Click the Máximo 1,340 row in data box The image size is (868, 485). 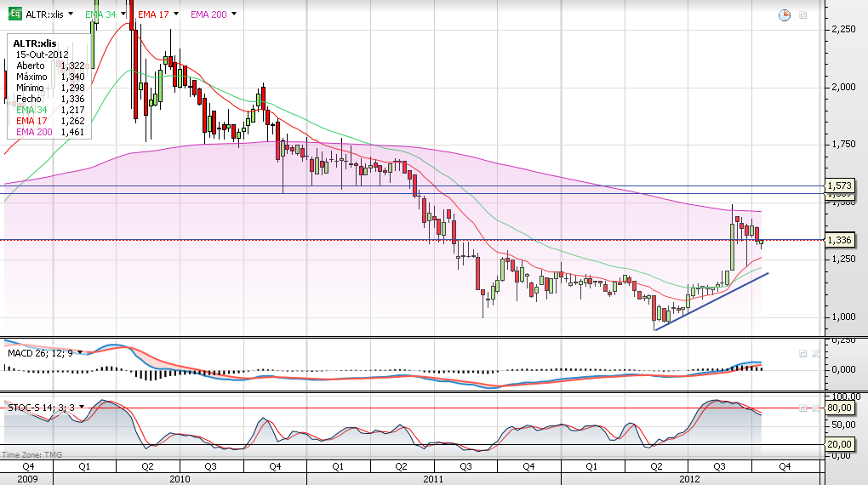point(50,77)
